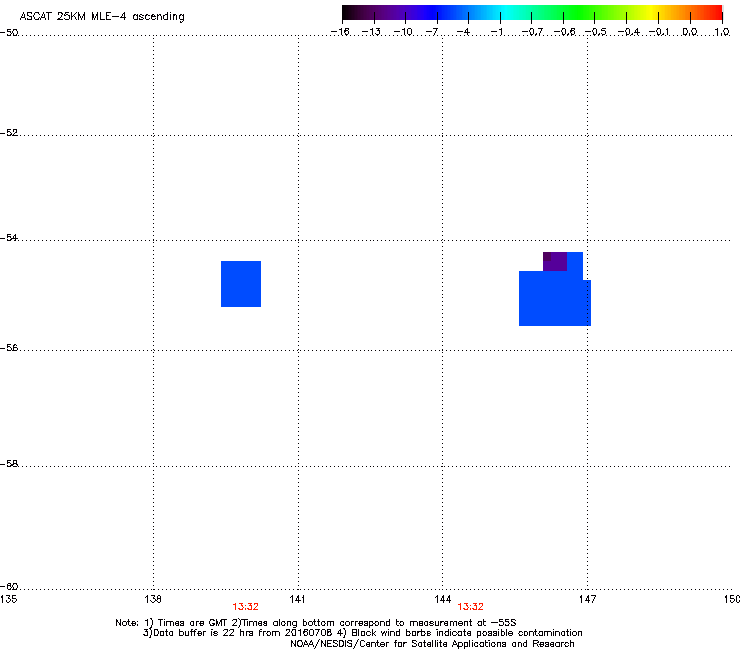The width and height of the screenshot is (740, 650).
Task: Click the "138" longitude axis label
Action: 153,599
